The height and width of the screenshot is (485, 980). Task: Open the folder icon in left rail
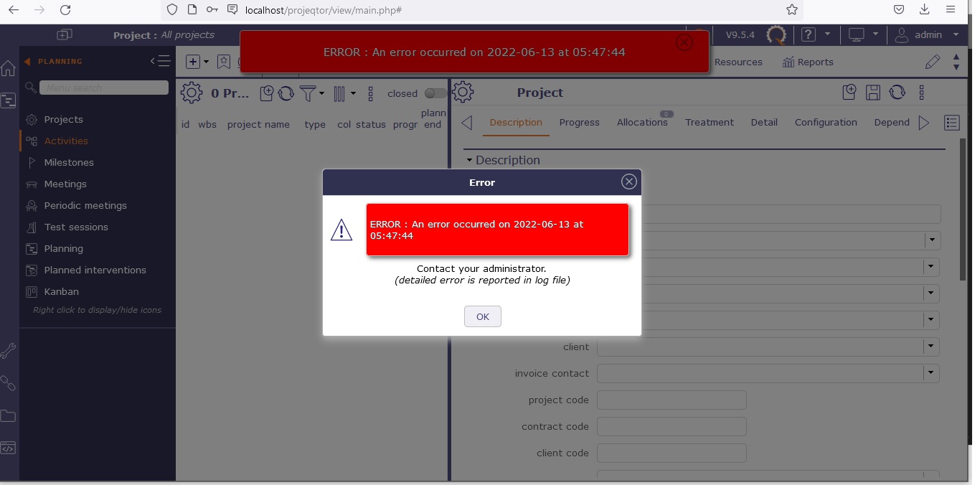pyautogui.click(x=8, y=416)
